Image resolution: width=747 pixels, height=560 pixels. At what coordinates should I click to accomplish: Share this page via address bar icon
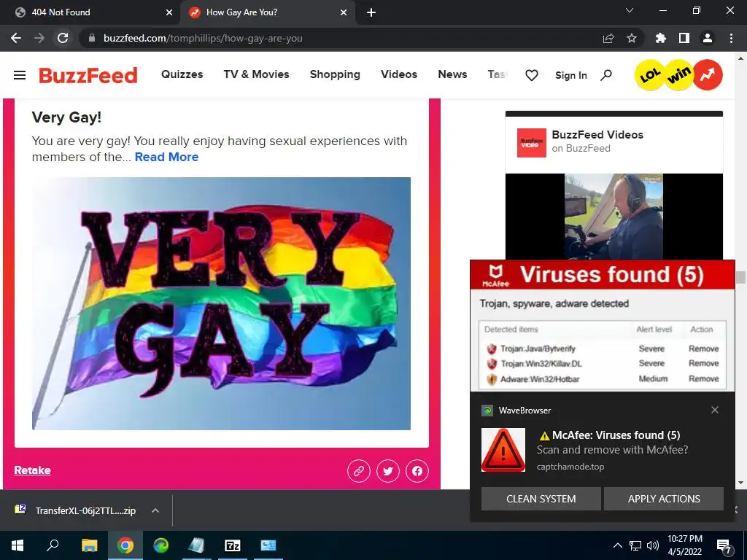(608, 38)
